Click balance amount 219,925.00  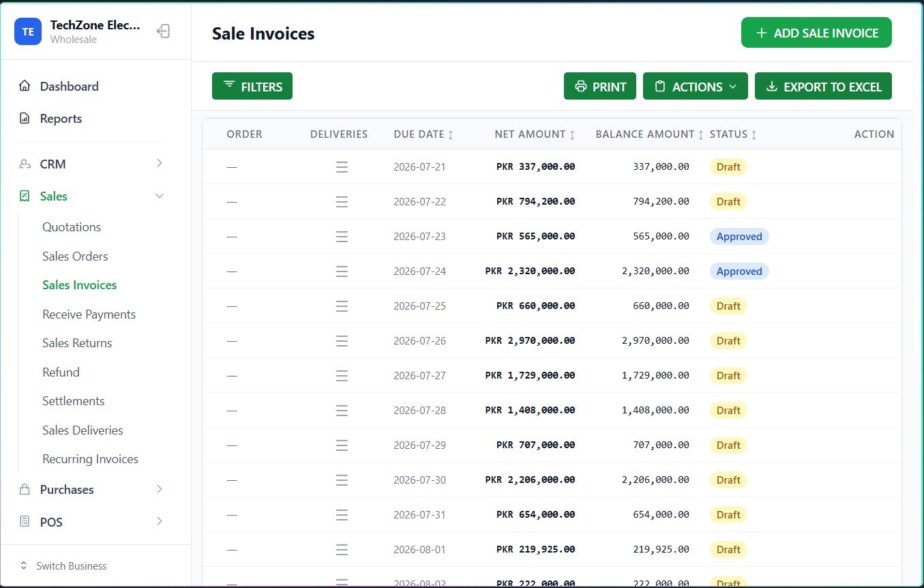coord(661,549)
